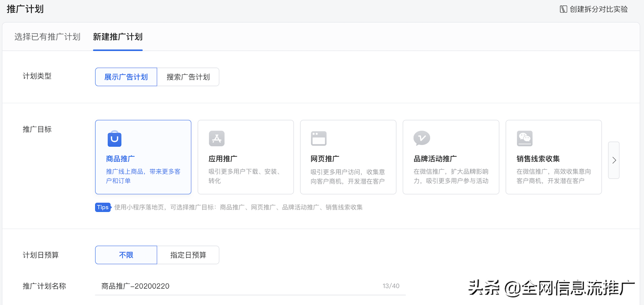
Task: Click the 推广计划名称 input field
Action: 250,286
